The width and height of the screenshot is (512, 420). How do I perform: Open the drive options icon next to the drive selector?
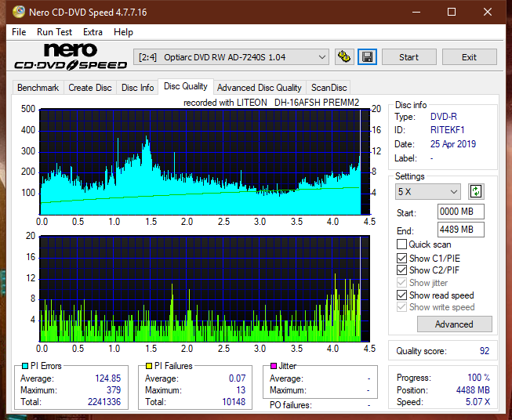[x=344, y=57]
